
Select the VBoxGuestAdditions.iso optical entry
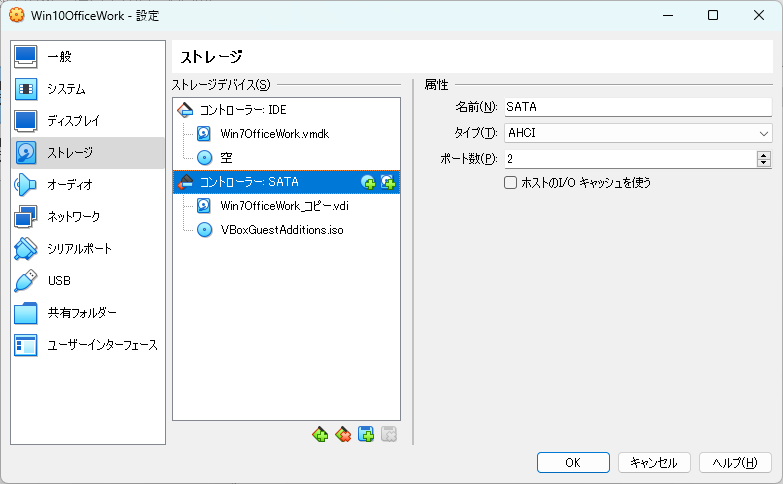[x=286, y=230]
